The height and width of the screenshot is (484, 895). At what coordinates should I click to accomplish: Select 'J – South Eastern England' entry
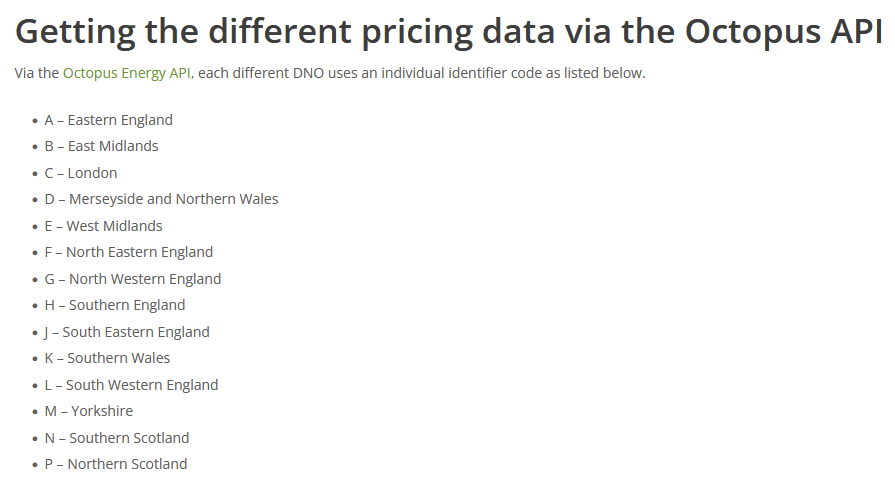pos(127,332)
